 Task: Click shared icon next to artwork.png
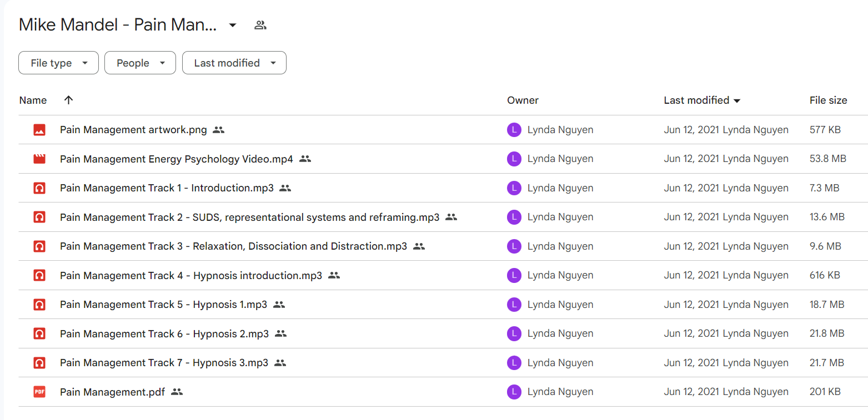pos(219,130)
